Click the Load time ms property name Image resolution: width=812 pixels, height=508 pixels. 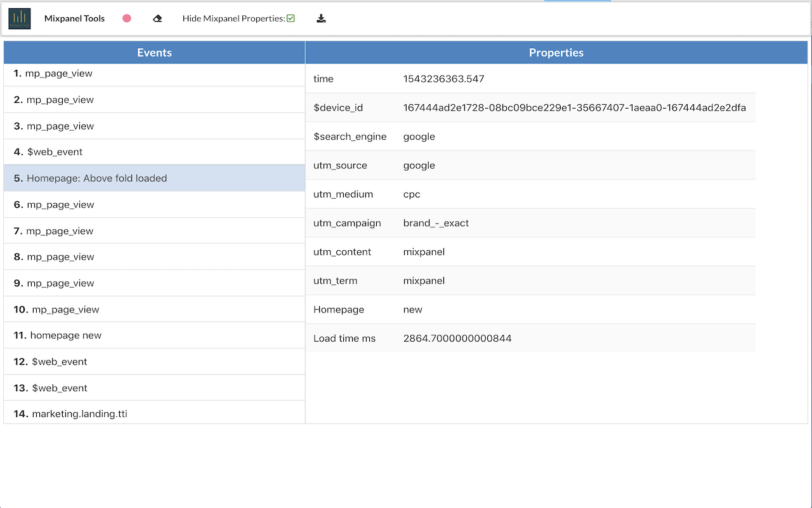point(344,338)
